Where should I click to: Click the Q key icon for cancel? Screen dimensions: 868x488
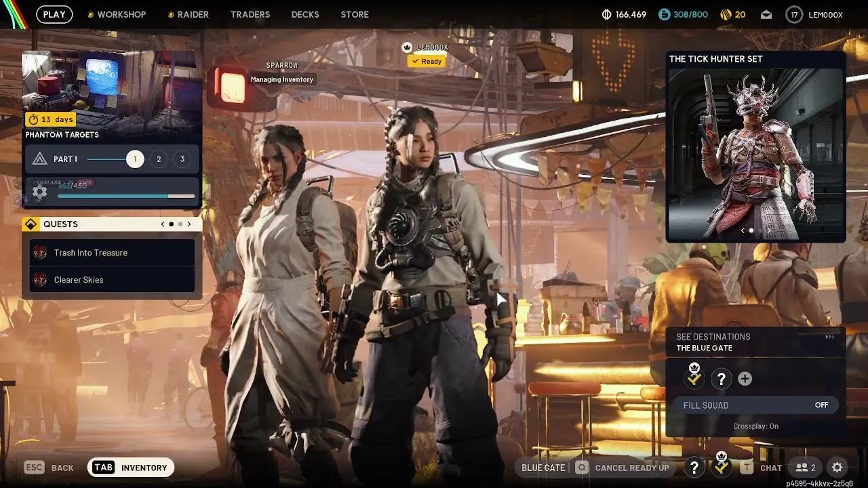pyautogui.click(x=581, y=468)
